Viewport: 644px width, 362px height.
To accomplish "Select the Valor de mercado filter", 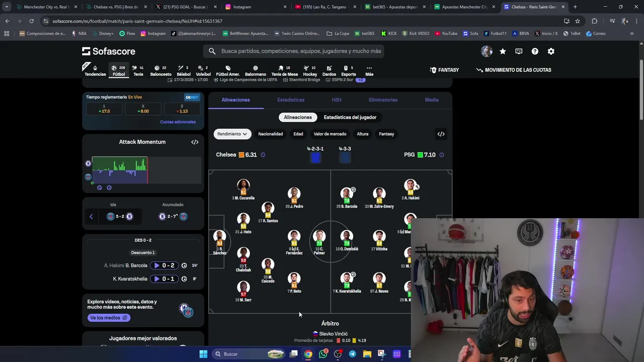I will 330,134.
